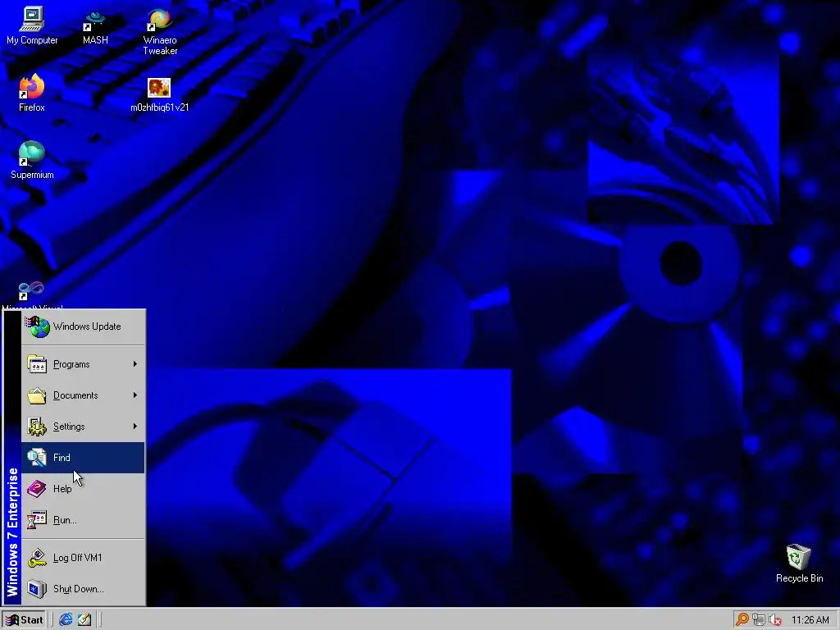Select the Supermium desktop shortcut
The width and height of the screenshot is (840, 630).
click(32, 160)
